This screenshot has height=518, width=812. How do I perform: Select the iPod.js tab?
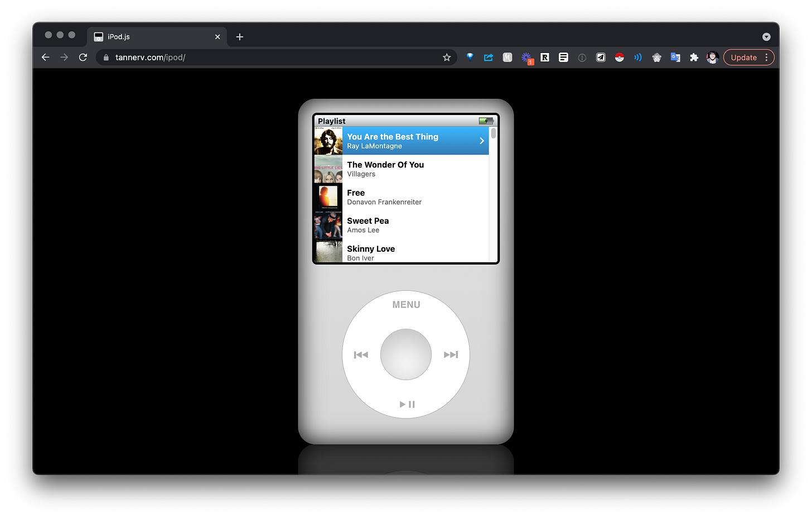point(157,37)
